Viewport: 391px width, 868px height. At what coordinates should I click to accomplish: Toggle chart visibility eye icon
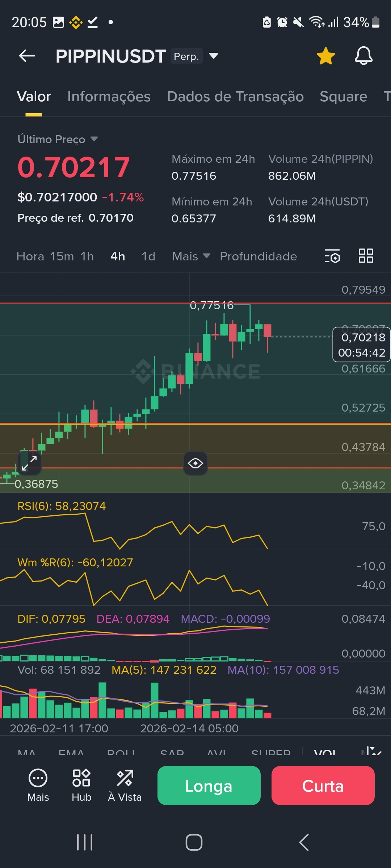195,463
